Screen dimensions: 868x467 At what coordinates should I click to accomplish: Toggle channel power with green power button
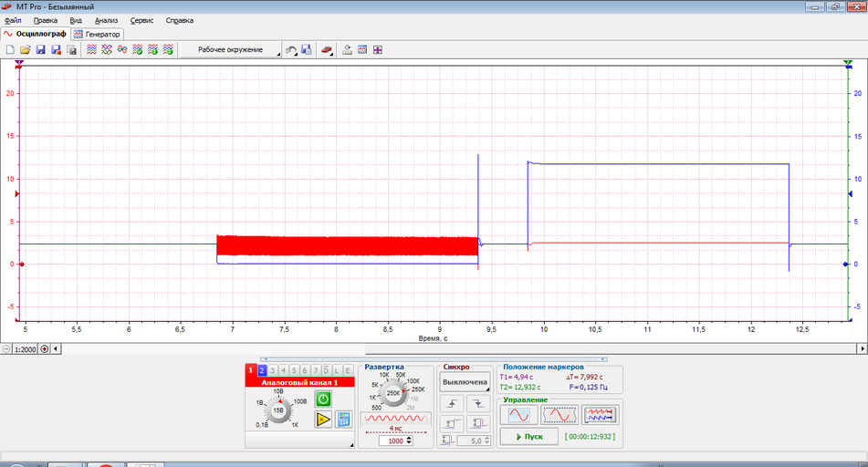coord(323,399)
